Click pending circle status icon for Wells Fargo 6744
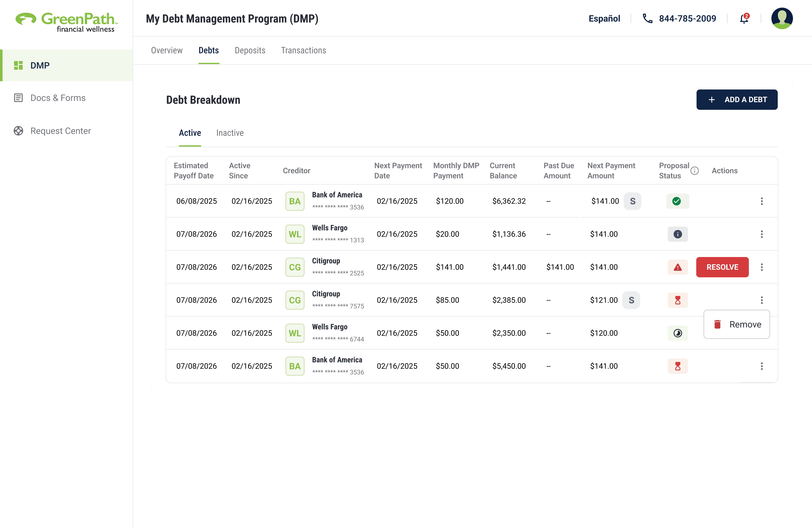Image resolution: width=812 pixels, height=528 pixels. (677, 333)
